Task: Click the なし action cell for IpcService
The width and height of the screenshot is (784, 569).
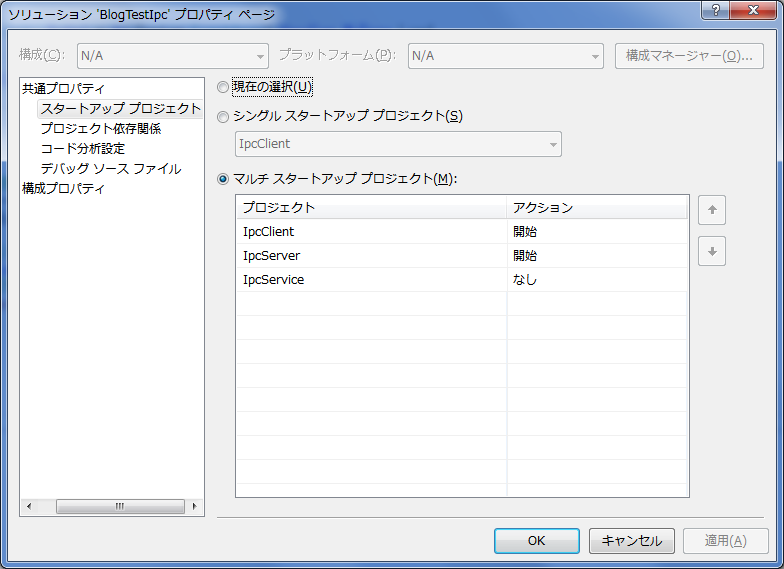Action: (x=597, y=280)
